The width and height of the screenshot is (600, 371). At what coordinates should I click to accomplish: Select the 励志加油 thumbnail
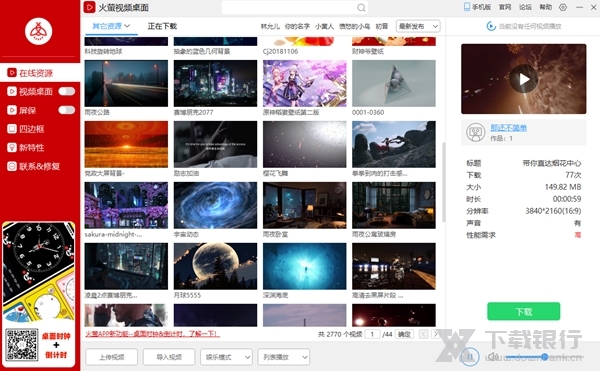pos(215,144)
